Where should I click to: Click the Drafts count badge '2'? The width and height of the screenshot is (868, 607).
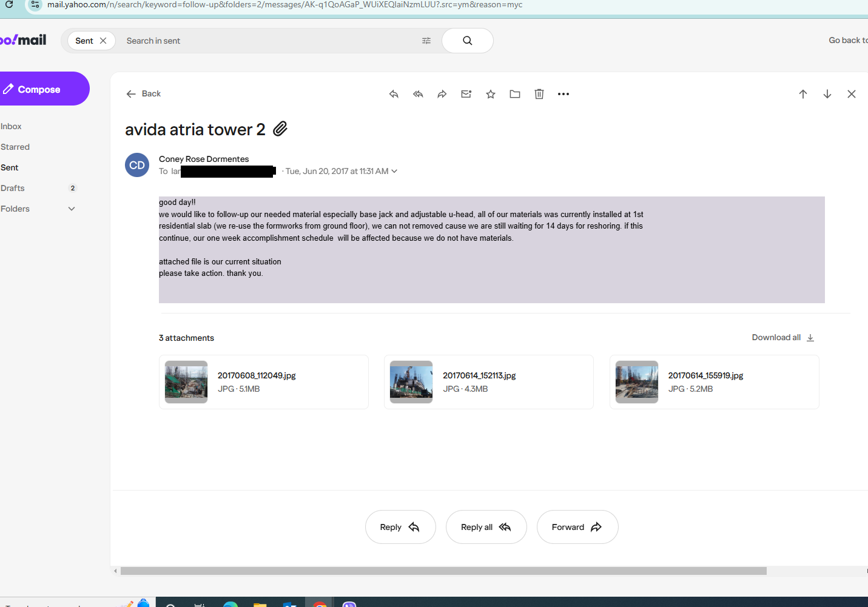point(73,188)
